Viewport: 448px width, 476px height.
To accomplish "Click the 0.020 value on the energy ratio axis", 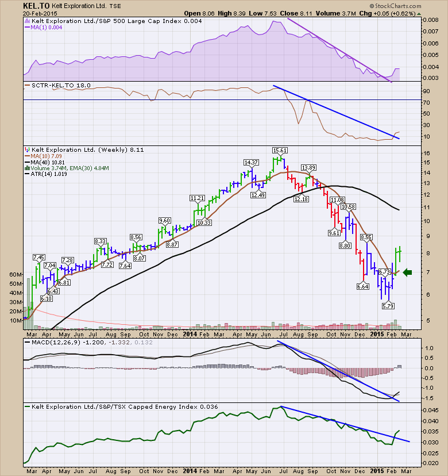I will (431, 463).
